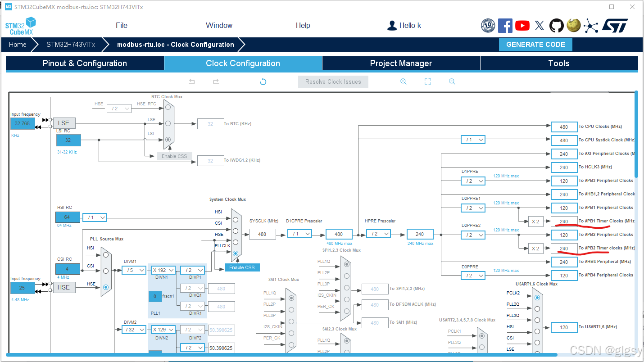Click the SYSCLK 480 MHz value field
The height and width of the screenshot is (362, 644).
pyautogui.click(x=262, y=234)
